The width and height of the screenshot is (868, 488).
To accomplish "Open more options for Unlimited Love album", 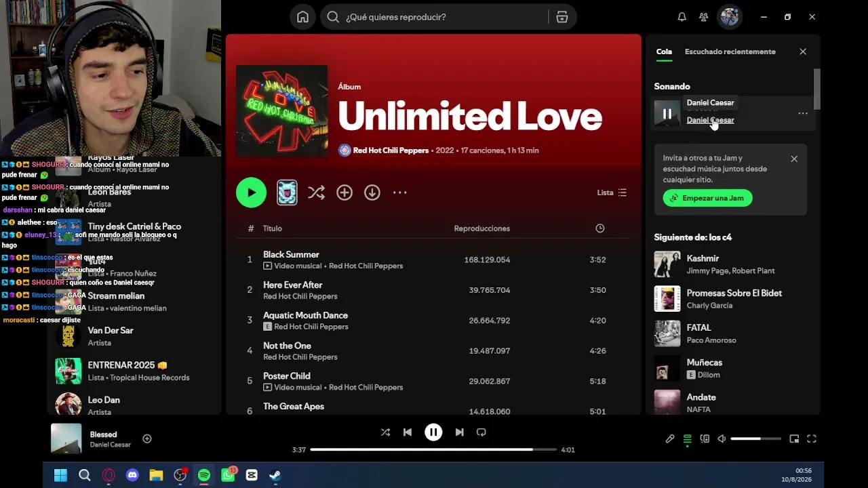I will tap(400, 192).
